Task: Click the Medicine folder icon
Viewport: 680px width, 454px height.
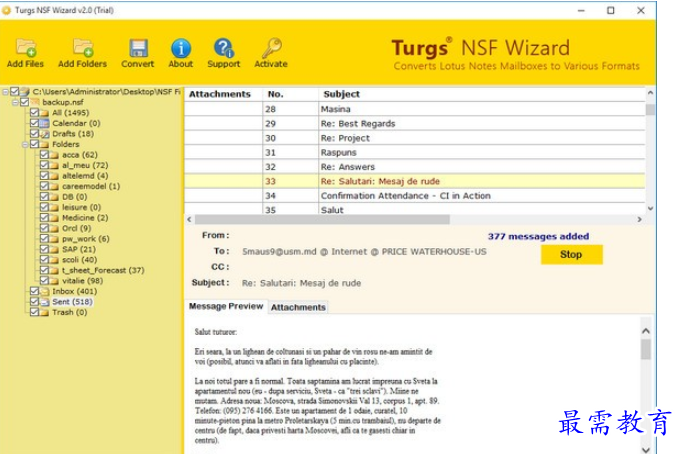Action: [x=55, y=218]
